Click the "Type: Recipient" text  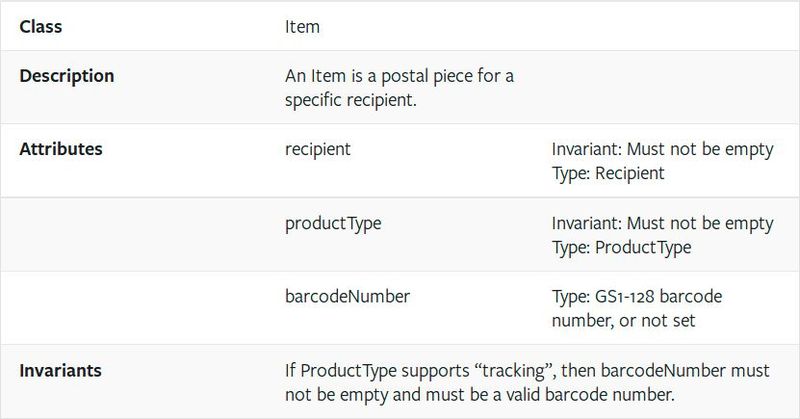point(608,172)
